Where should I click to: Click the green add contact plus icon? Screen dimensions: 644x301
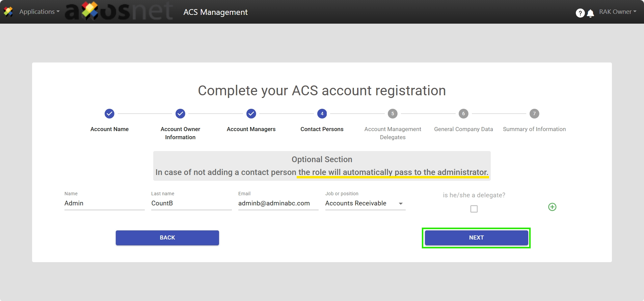[x=552, y=207]
